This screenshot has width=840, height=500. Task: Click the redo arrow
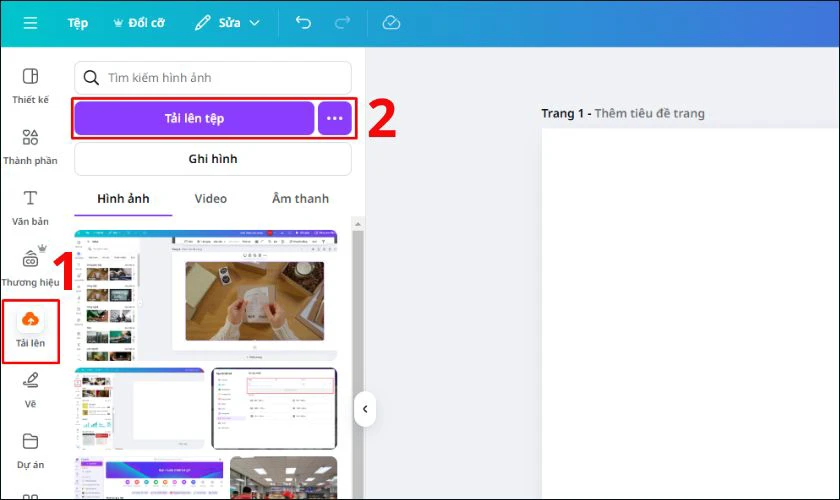[342, 23]
